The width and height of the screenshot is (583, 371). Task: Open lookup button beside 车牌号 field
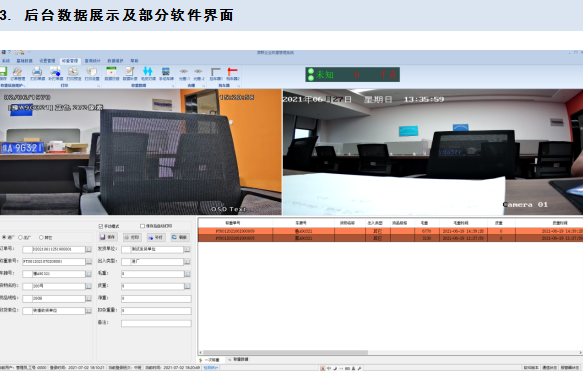[x=88, y=274]
